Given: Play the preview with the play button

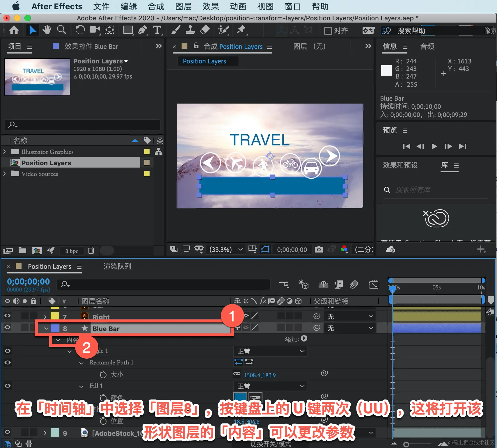Looking at the screenshot, I should [x=434, y=146].
